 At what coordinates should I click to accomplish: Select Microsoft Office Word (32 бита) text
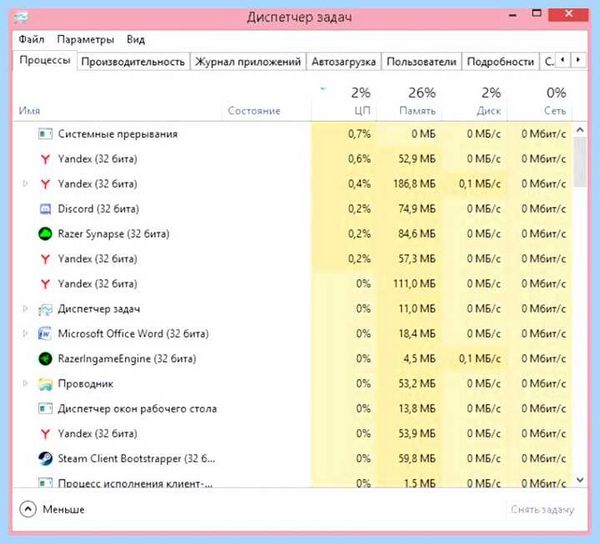click(133, 334)
